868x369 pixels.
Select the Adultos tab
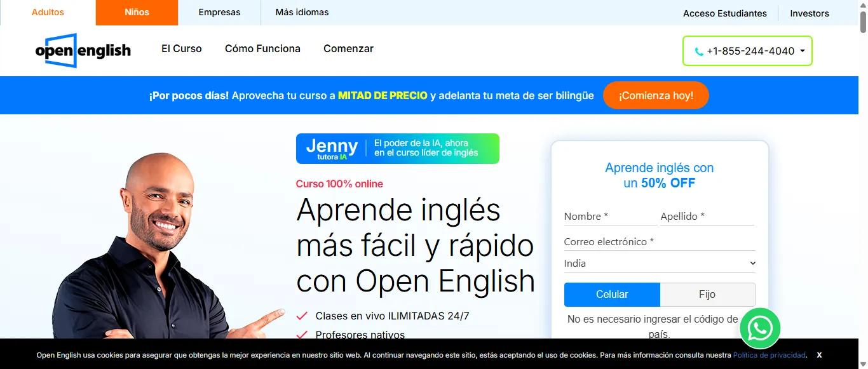48,11
